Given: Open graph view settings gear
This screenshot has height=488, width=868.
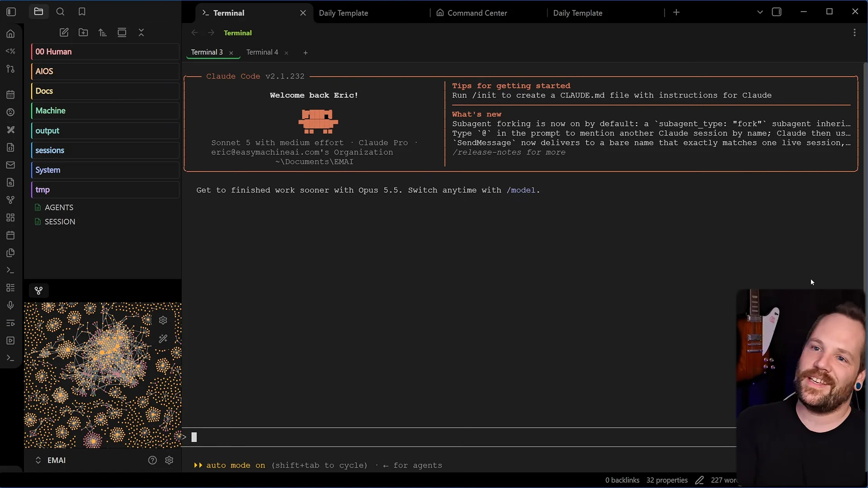Looking at the screenshot, I should (x=163, y=320).
